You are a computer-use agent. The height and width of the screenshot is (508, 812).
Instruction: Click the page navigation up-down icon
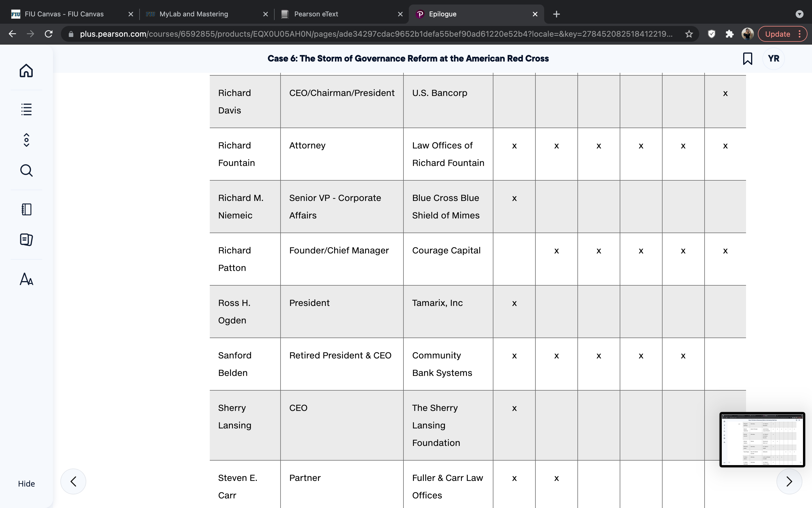[x=26, y=140]
